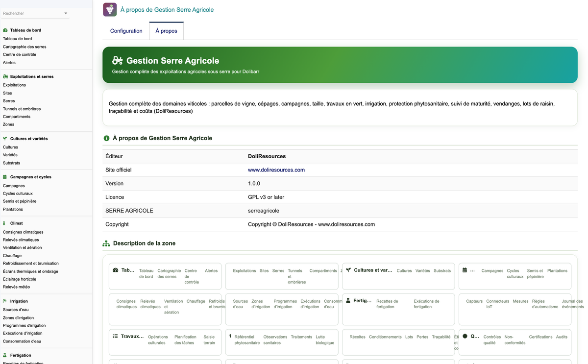588x364 pixels.
Task: Open the Rechercher dropdown arrow
Action: (x=66, y=14)
